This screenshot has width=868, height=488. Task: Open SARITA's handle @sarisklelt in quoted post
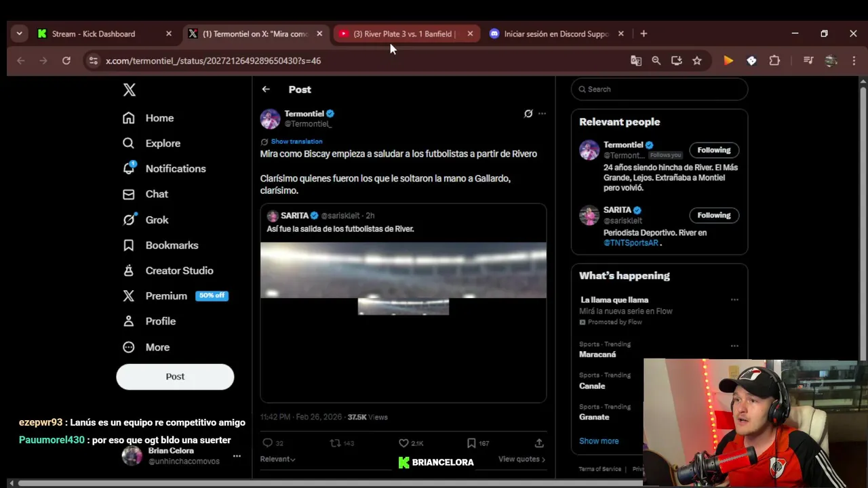(339, 216)
